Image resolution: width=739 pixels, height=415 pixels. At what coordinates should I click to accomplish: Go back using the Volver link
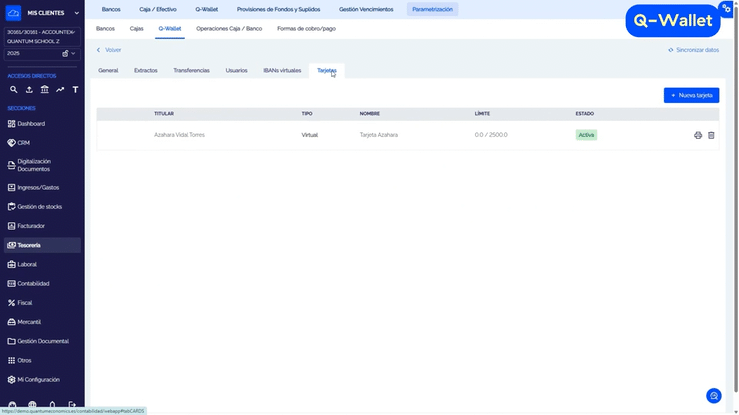[x=109, y=49]
